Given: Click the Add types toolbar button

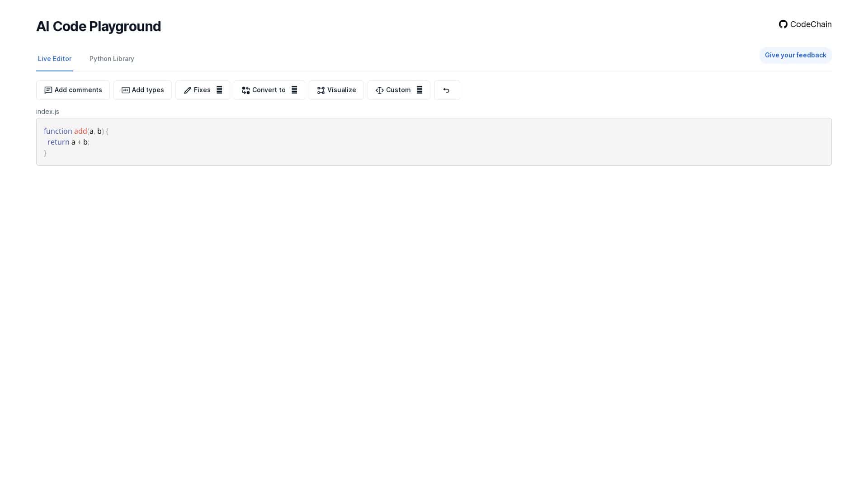Looking at the screenshot, I should pos(142,90).
